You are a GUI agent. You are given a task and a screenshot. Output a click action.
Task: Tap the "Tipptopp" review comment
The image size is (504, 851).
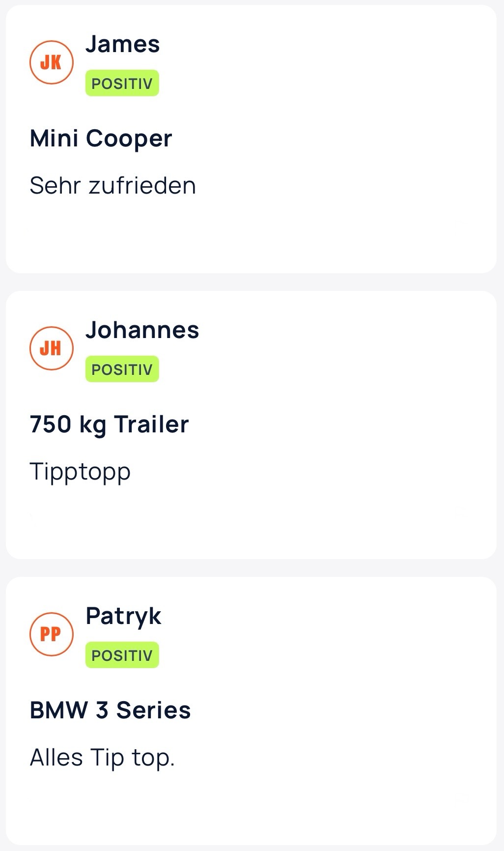pyautogui.click(x=80, y=472)
